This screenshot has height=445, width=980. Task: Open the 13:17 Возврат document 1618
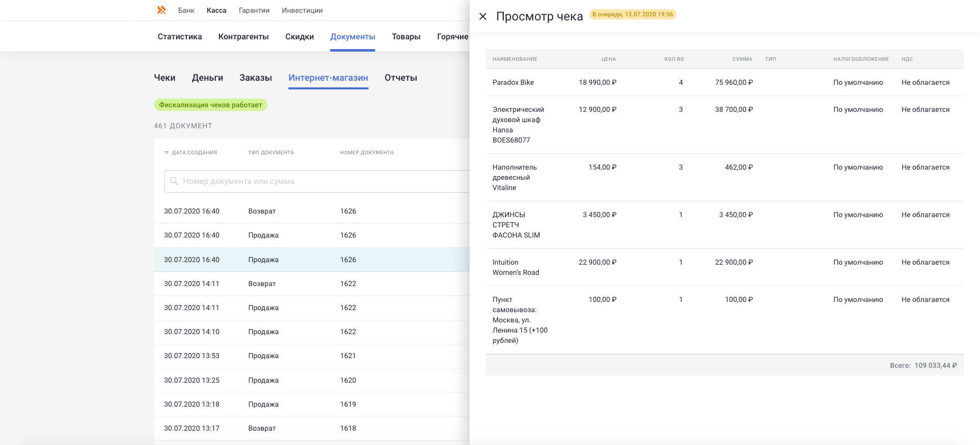(312, 429)
